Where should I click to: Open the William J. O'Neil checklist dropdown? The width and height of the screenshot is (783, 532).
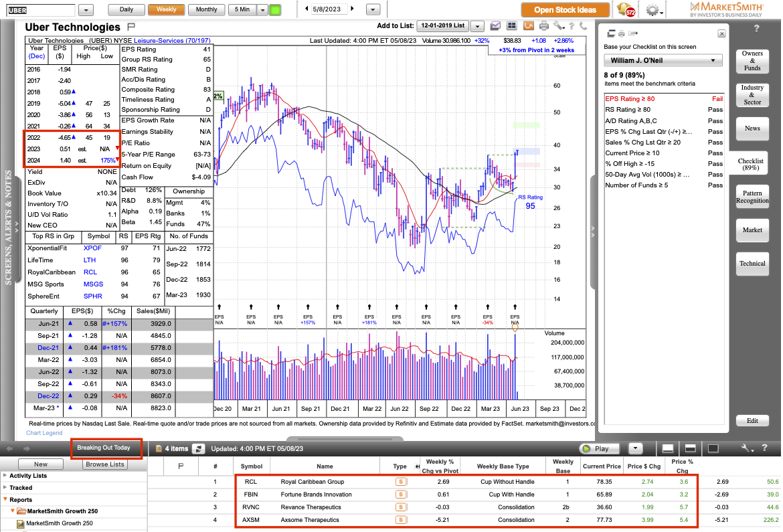coord(663,60)
